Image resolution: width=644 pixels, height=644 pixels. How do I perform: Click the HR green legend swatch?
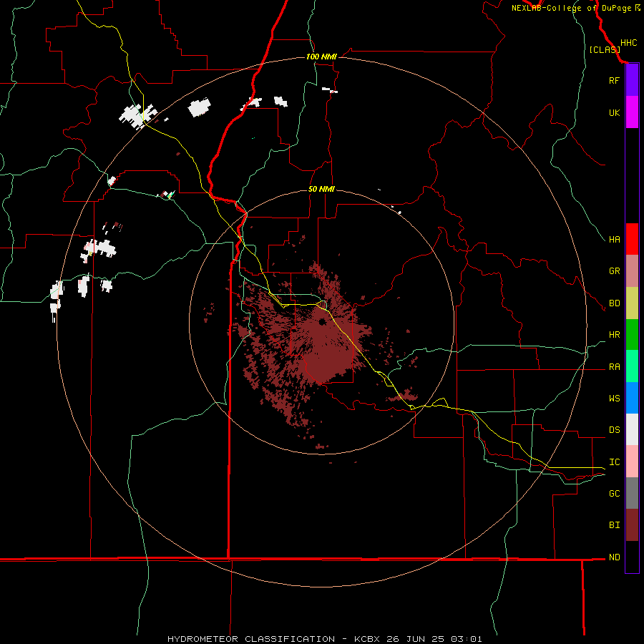click(632, 335)
